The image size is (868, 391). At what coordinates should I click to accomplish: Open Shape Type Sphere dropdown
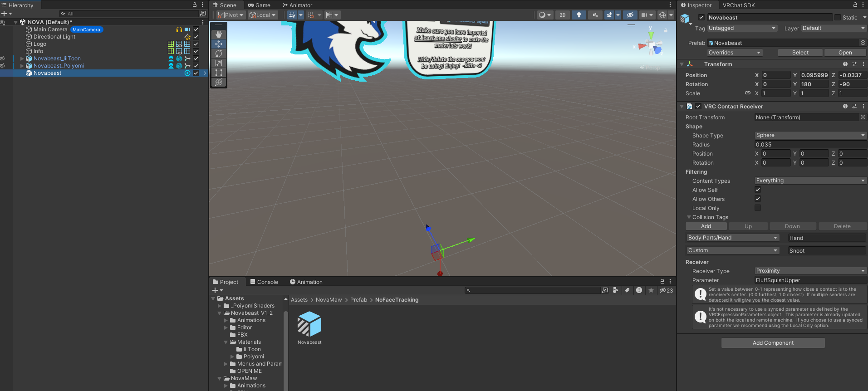click(810, 135)
